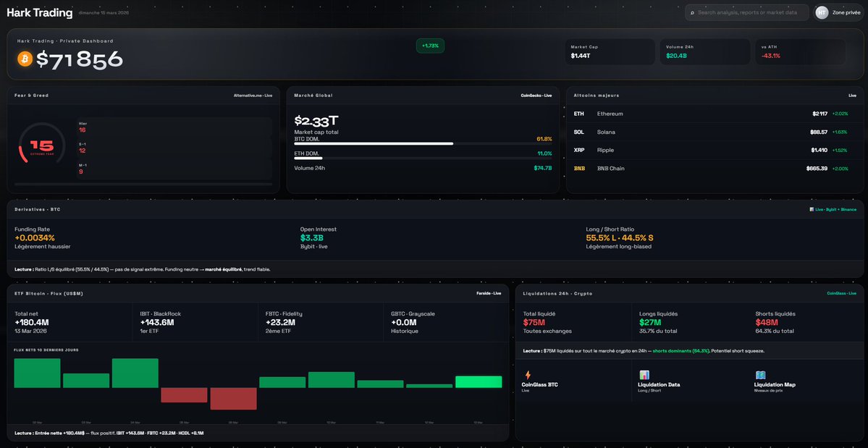
Task: Click the IBIT · BlackRock +143.6M cell
Action: coord(195,322)
